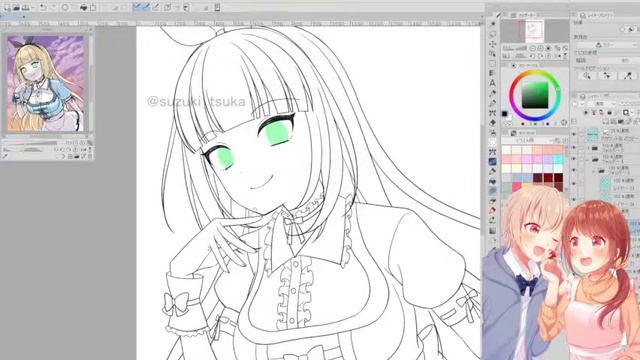
Task: Redo the undone action
Action: point(53,7)
